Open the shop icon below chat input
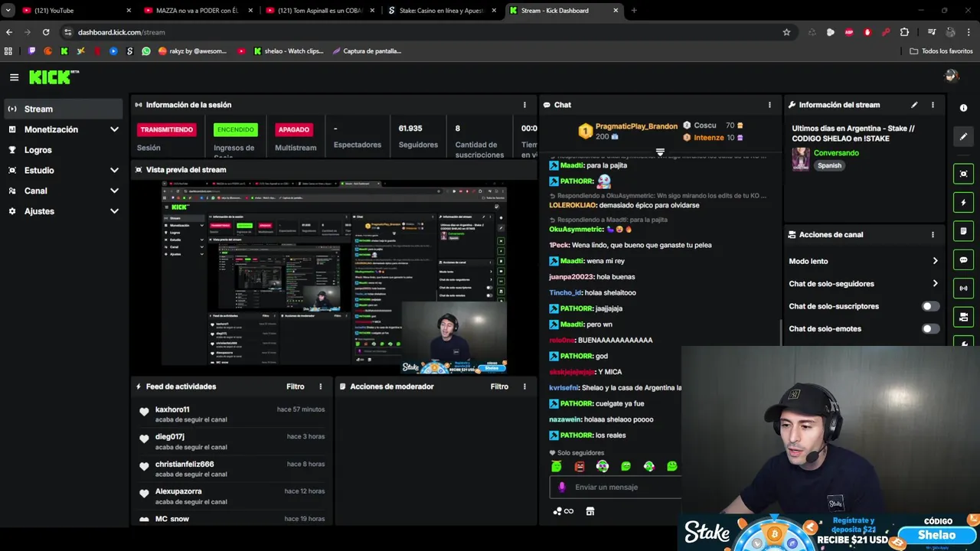The width and height of the screenshot is (980, 551). pyautogui.click(x=590, y=511)
